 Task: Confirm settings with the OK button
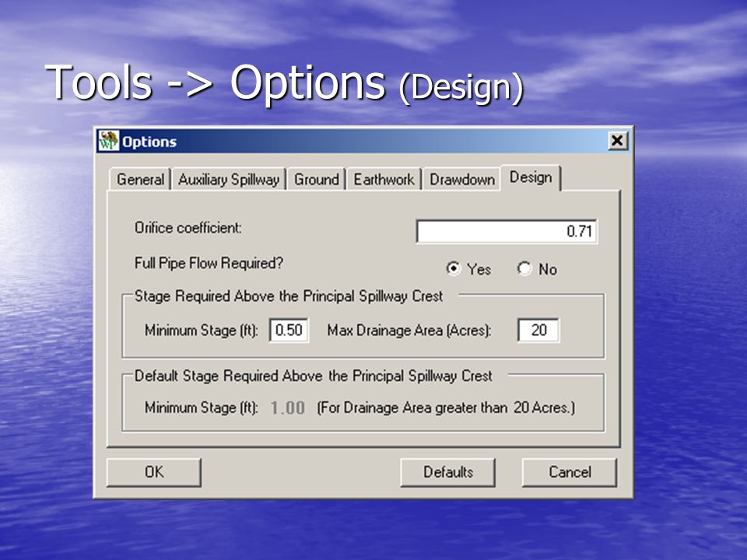(x=154, y=472)
